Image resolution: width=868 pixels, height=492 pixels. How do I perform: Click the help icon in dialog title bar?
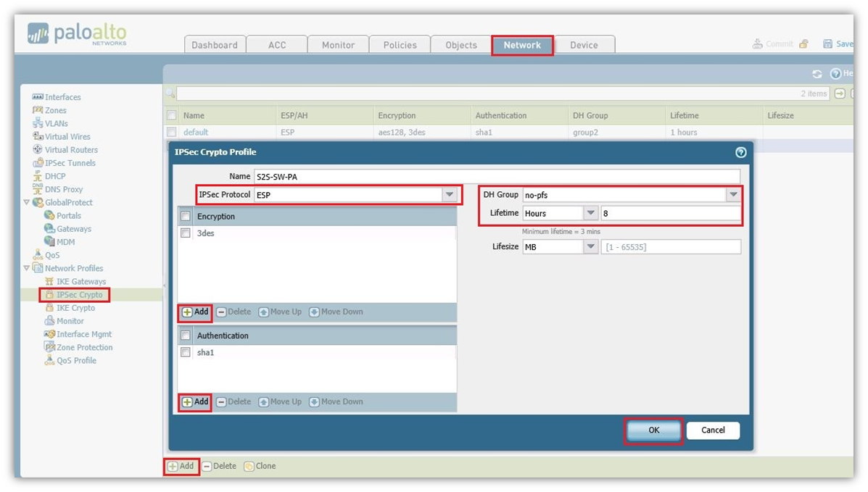click(740, 152)
